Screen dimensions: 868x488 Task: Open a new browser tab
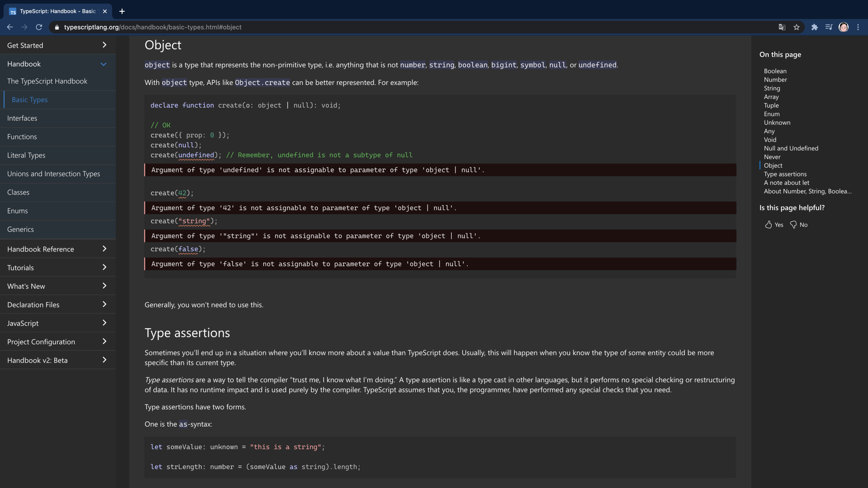point(122,11)
